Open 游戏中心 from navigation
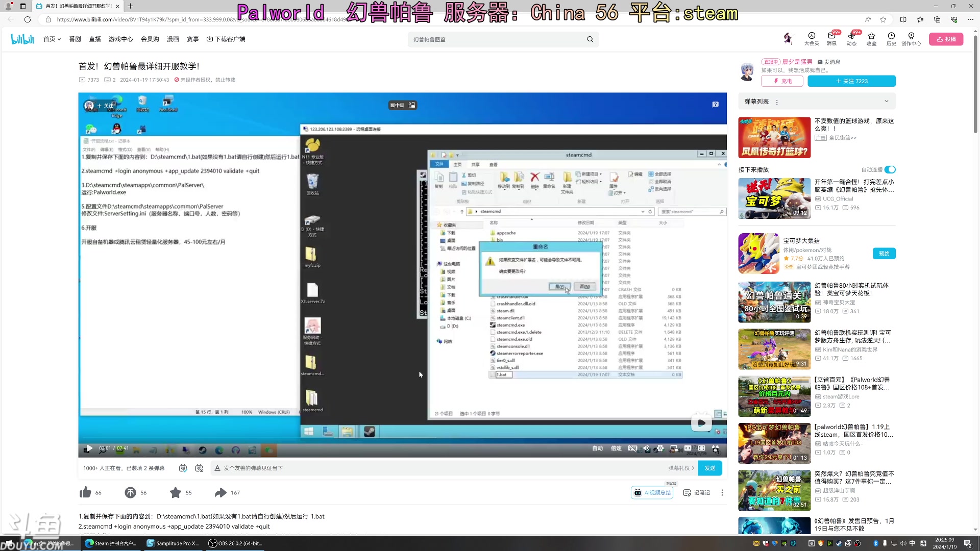The height and width of the screenshot is (551, 980). (120, 39)
